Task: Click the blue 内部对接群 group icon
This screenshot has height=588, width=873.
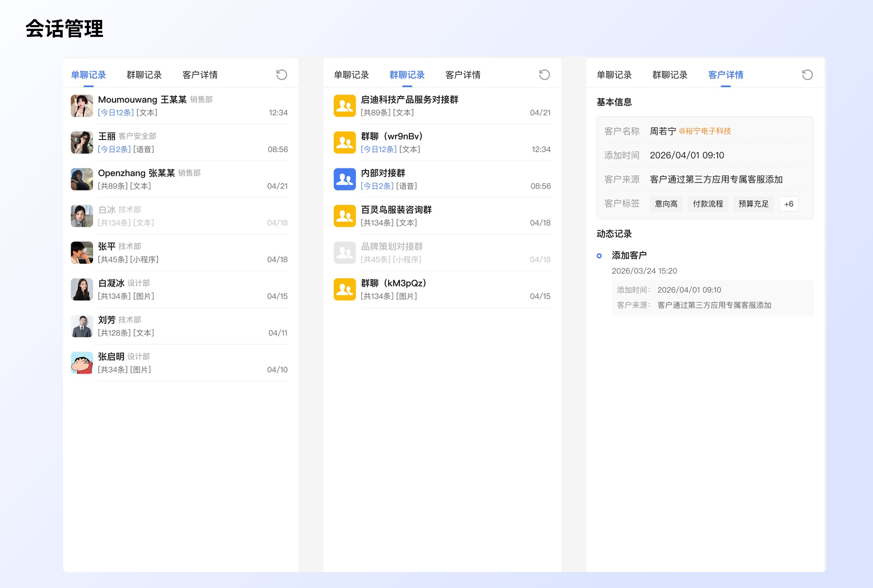Action: coord(344,179)
